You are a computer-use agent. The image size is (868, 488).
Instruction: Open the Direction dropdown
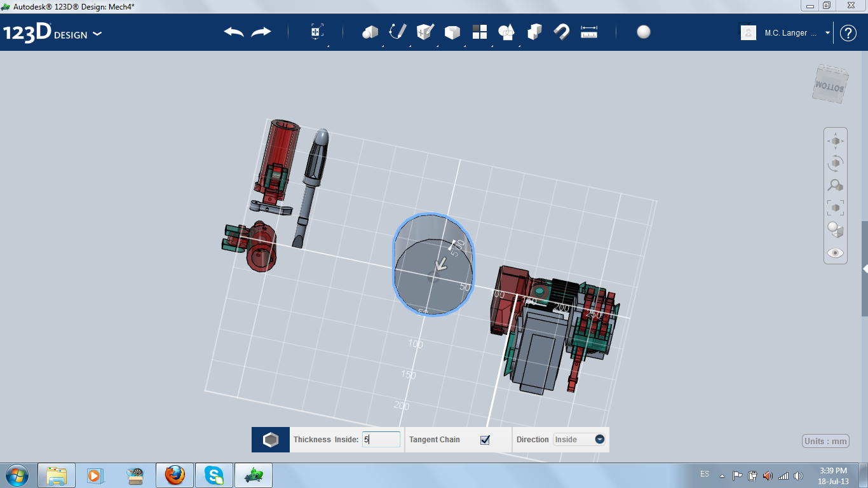579,439
